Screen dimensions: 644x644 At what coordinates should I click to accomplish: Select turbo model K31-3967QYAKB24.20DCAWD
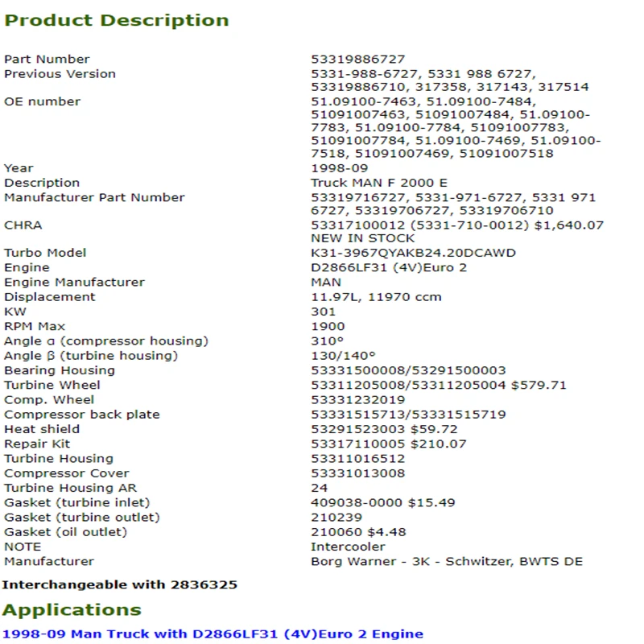(413, 253)
